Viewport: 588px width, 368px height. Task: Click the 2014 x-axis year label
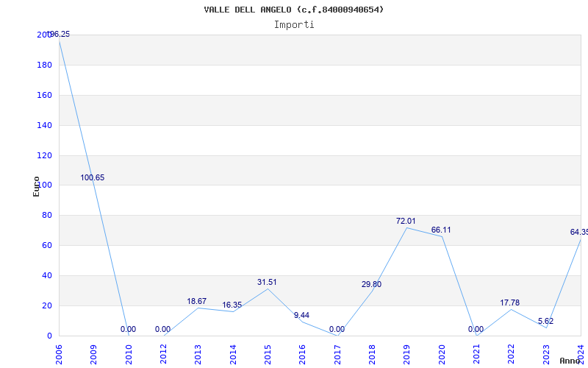tap(232, 355)
